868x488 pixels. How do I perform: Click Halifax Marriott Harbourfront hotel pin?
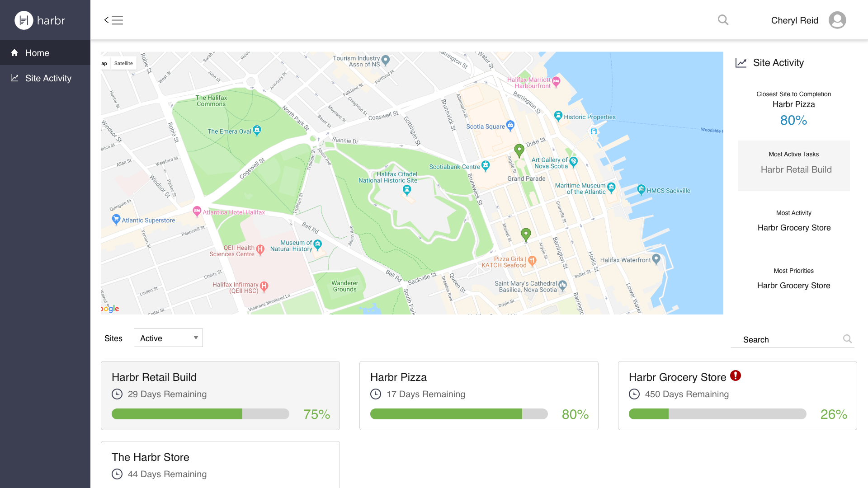556,82
